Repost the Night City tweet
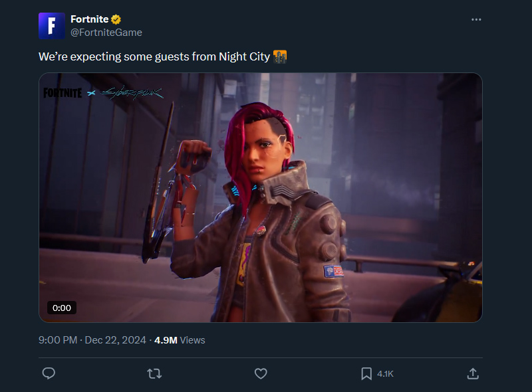Screen dimensions: 532x392 click(x=154, y=374)
